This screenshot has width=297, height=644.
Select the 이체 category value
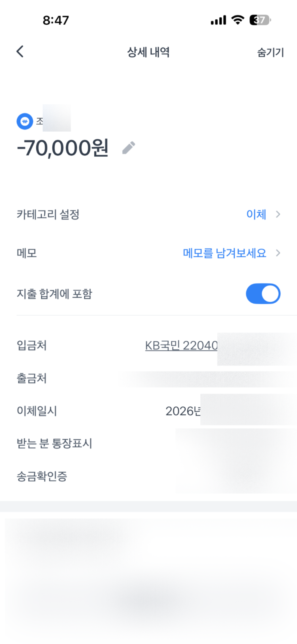[256, 214]
